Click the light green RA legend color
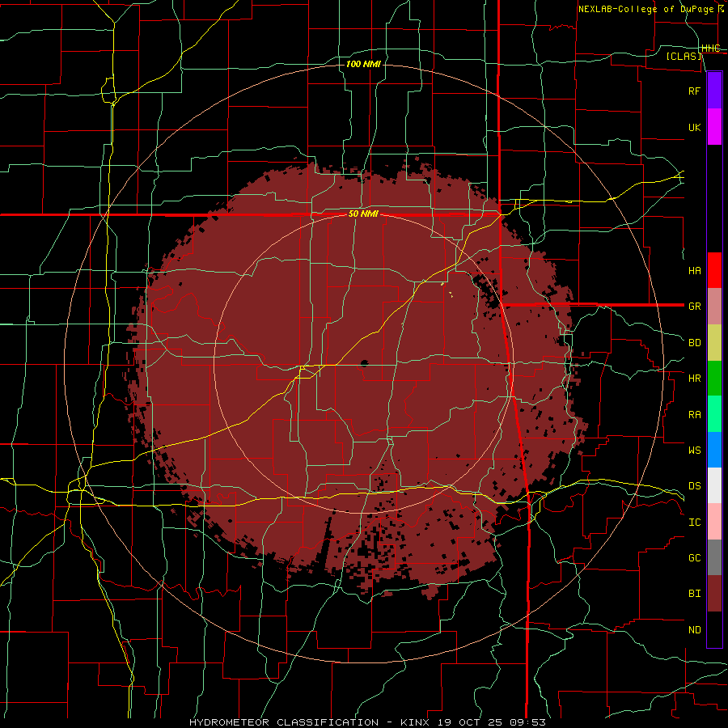The image size is (728, 728). [x=714, y=414]
